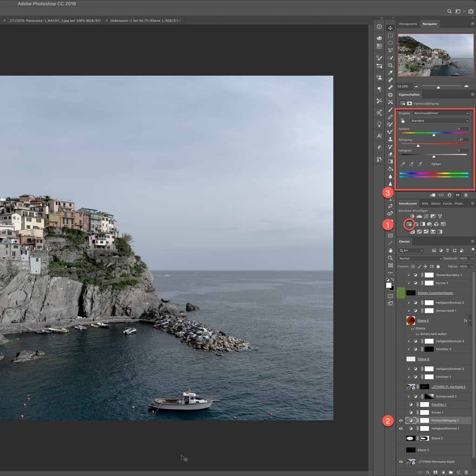
Task: Add a Vibrance adjustment via triangle icon
Action: (440, 216)
